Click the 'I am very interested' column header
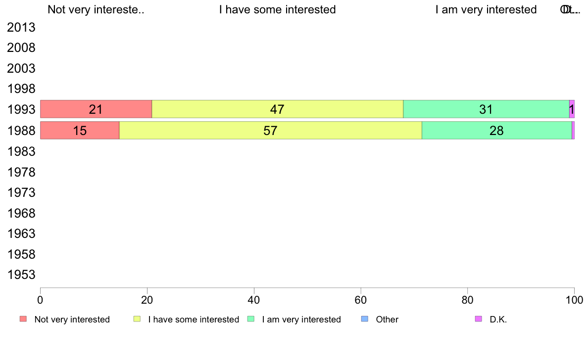Viewport: 588px width, 364px height. tap(486, 9)
